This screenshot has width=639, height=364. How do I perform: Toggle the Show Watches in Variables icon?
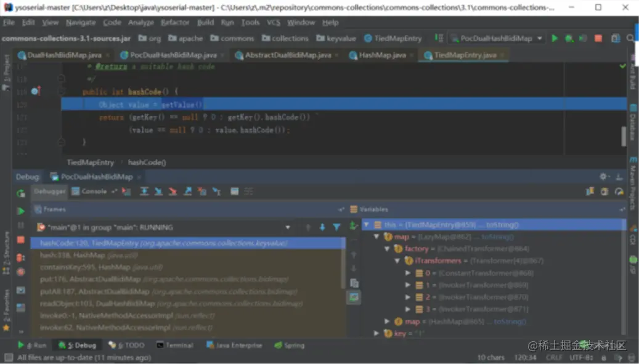(354, 297)
